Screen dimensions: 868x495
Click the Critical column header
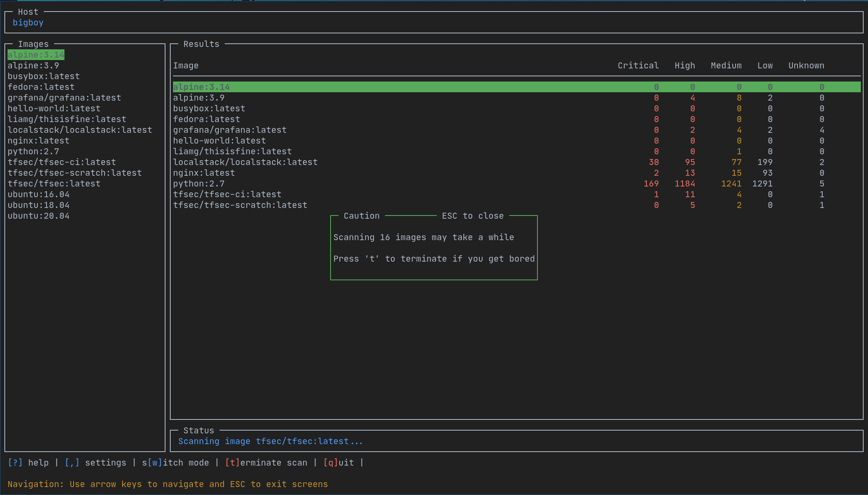tap(638, 66)
